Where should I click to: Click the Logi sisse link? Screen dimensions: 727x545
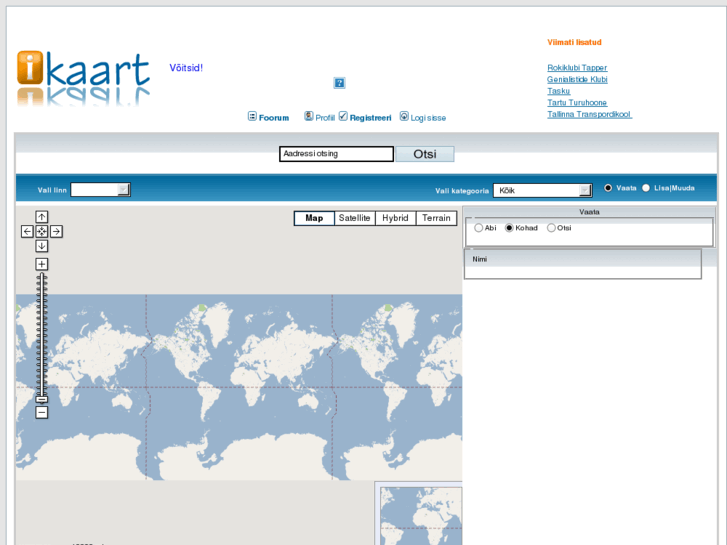coord(428,118)
